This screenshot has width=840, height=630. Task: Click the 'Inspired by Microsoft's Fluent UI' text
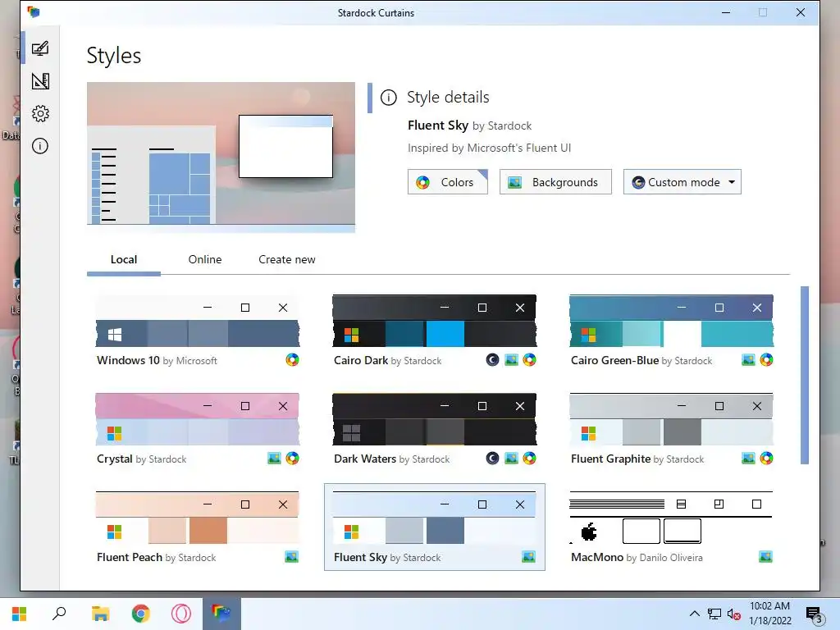(489, 148)
